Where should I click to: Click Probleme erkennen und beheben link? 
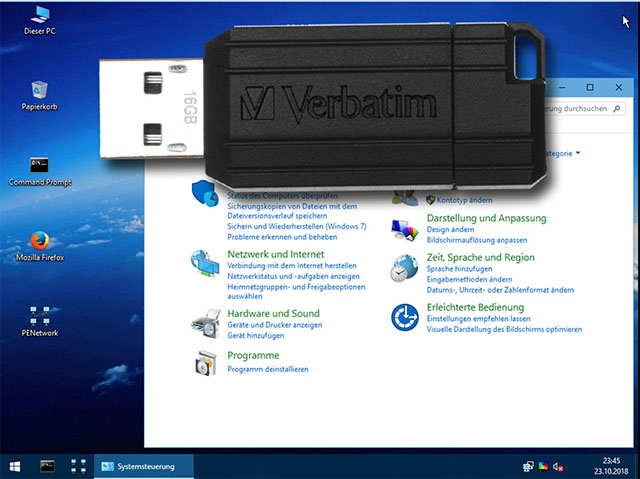(x=282, y=237)
